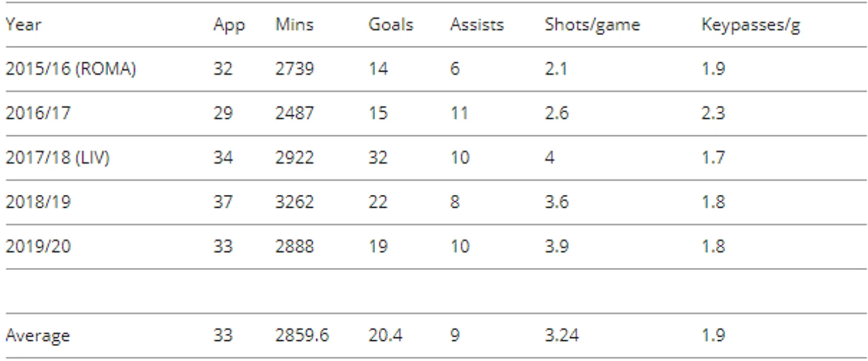Click the Mins column header
This screenshot has width=868, height=361.
point(294,24)
